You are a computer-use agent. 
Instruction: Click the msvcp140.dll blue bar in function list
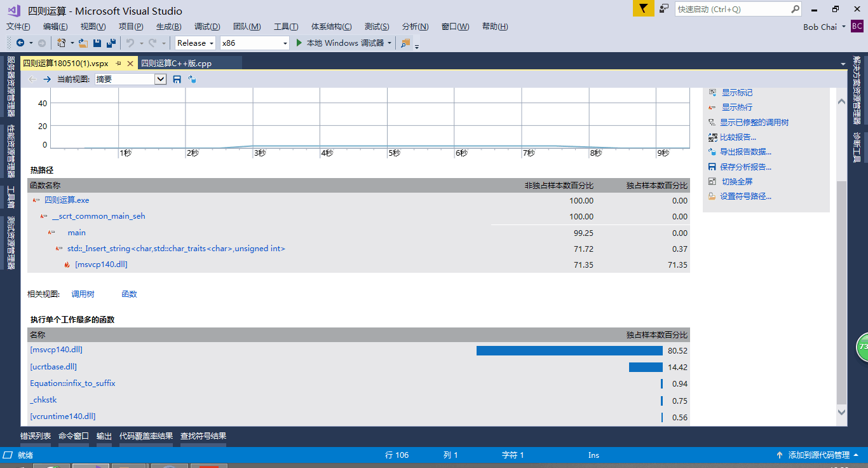point(569,350)
